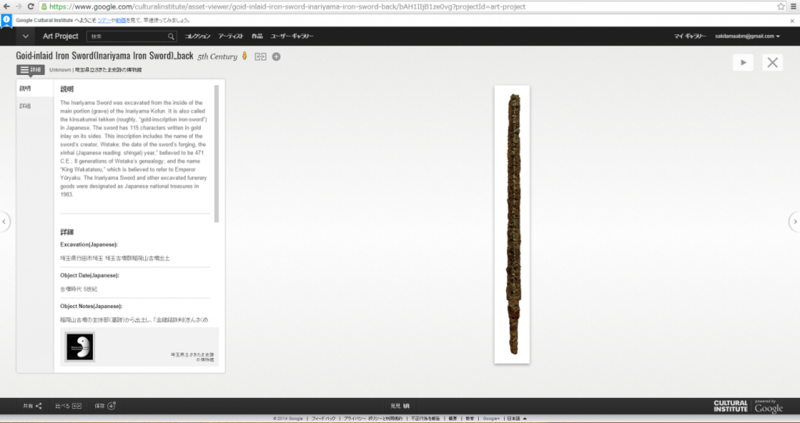Click the Goid-inlaid Iron Sword title
Viewport: 800px width, 423px height.
pos(105,56)
